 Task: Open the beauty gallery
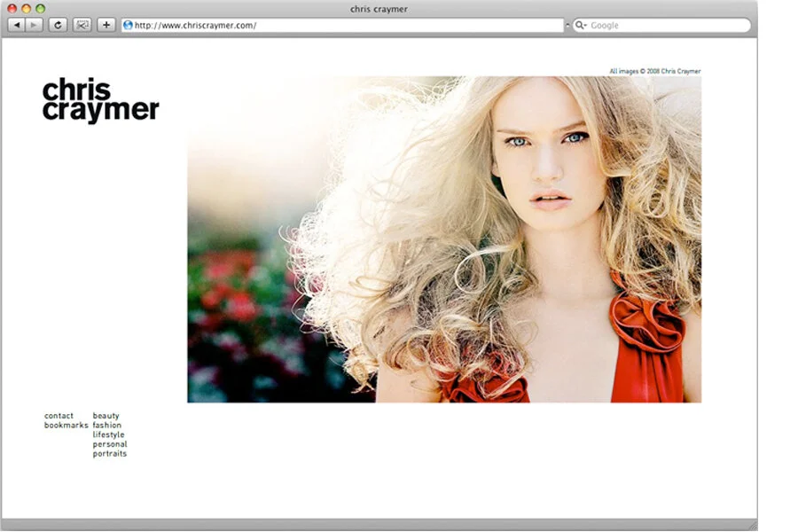(x=106, y=416)
